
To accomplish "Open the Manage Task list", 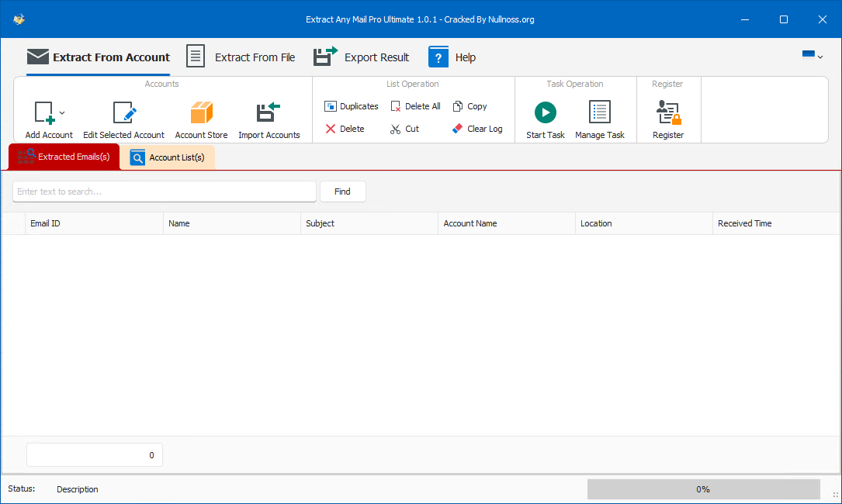I will point(600,120).
